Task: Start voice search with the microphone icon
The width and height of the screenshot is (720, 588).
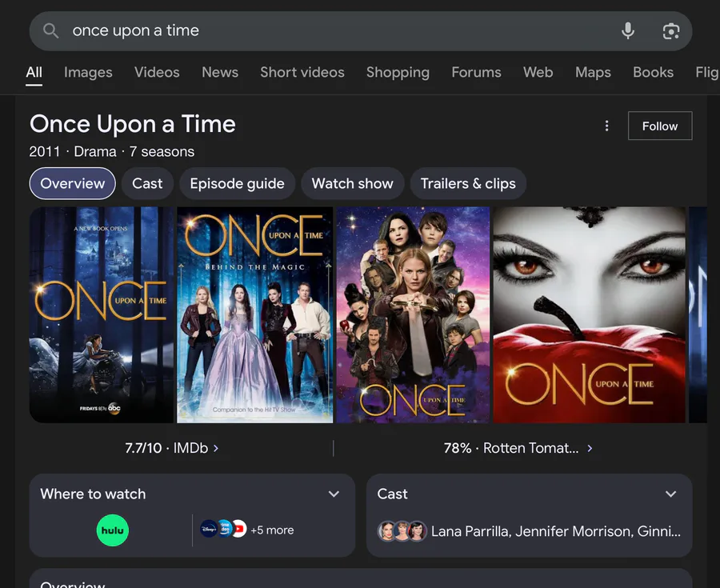Action: (628, 30)
